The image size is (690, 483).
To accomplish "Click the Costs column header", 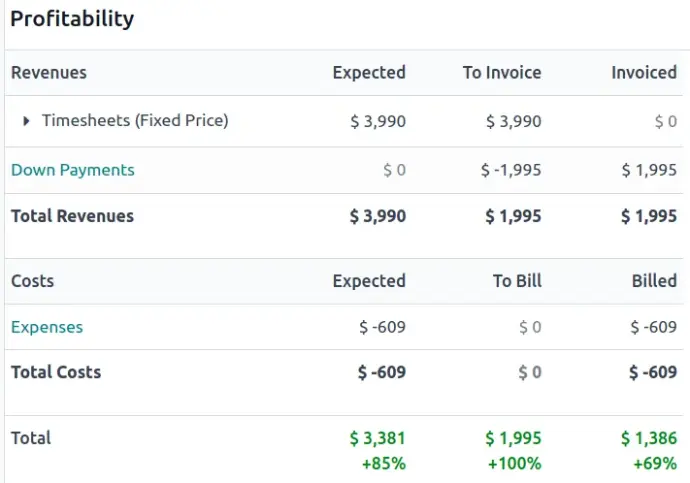I will point(33,281).
